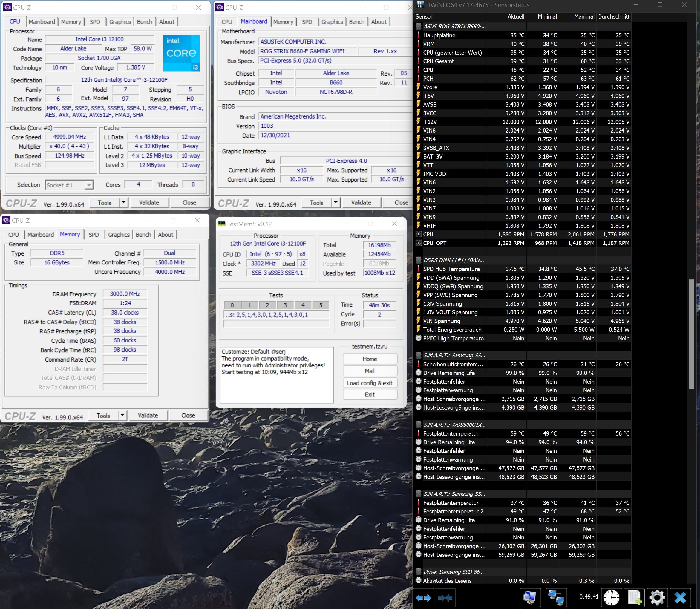Click the lightning icon beside IMC VDD

pos(418,174)
